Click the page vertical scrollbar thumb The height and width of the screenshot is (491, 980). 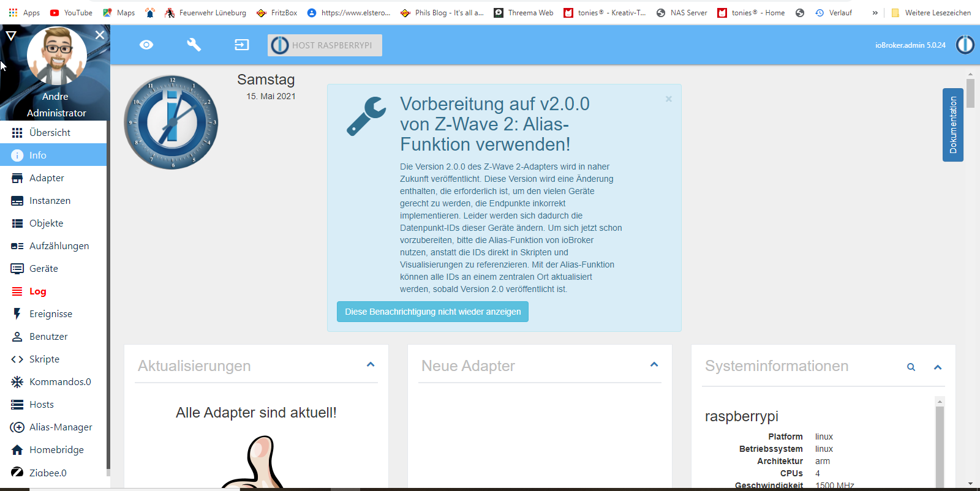[x=970, y=93]
